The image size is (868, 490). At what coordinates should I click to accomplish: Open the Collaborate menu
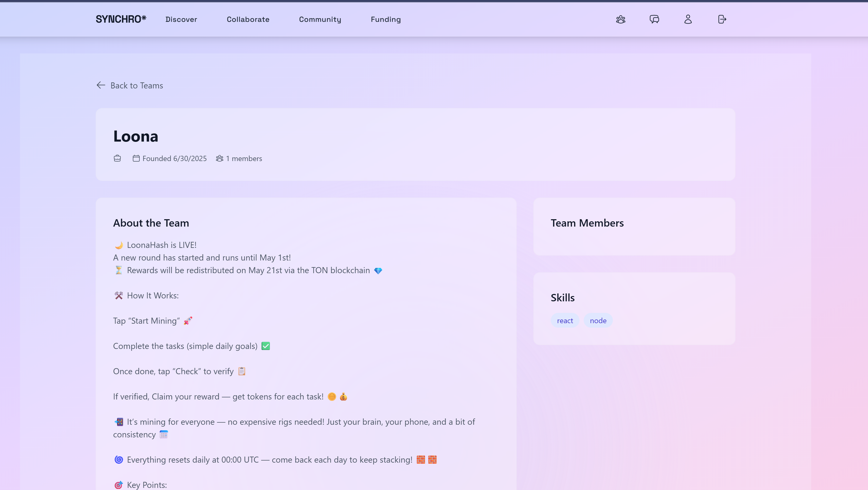(248, 19)
